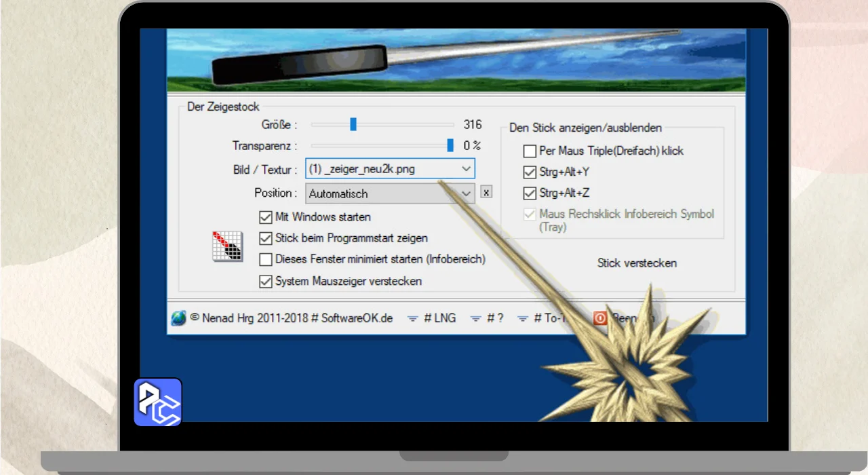This screenshot has height=475, width=868.
Task: Open the SoftwareOK.de copyright link
Action: coord(292,318)
